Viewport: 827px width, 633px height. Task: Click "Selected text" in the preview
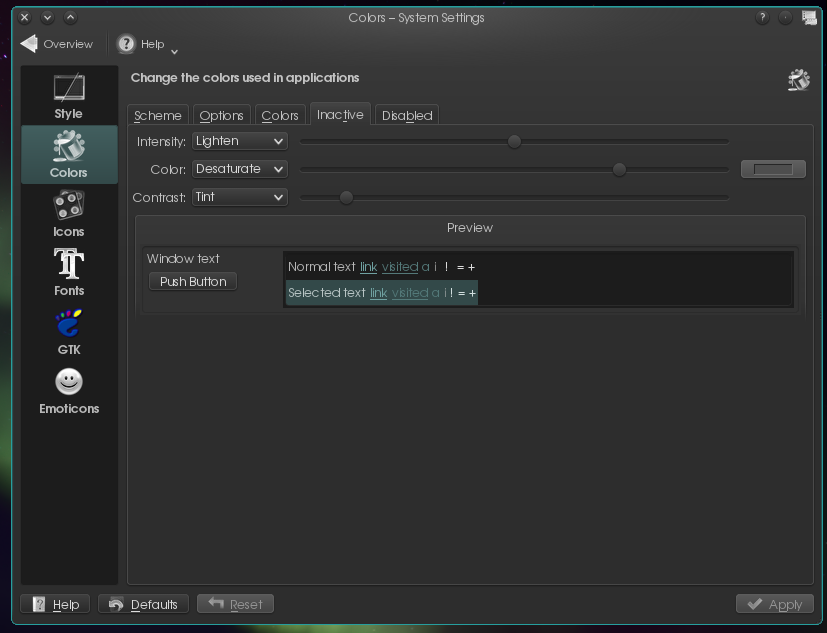pyautogui.click(x=326, y=293)
